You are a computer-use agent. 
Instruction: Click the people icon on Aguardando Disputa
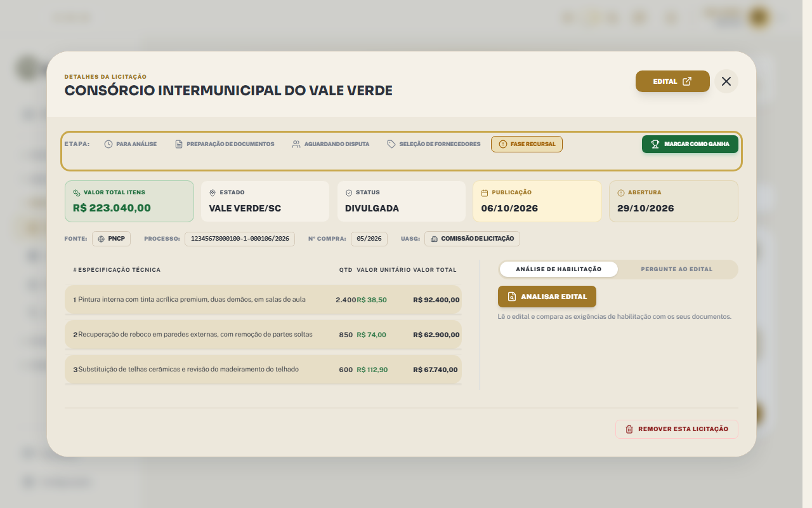[x=296, y=144]
